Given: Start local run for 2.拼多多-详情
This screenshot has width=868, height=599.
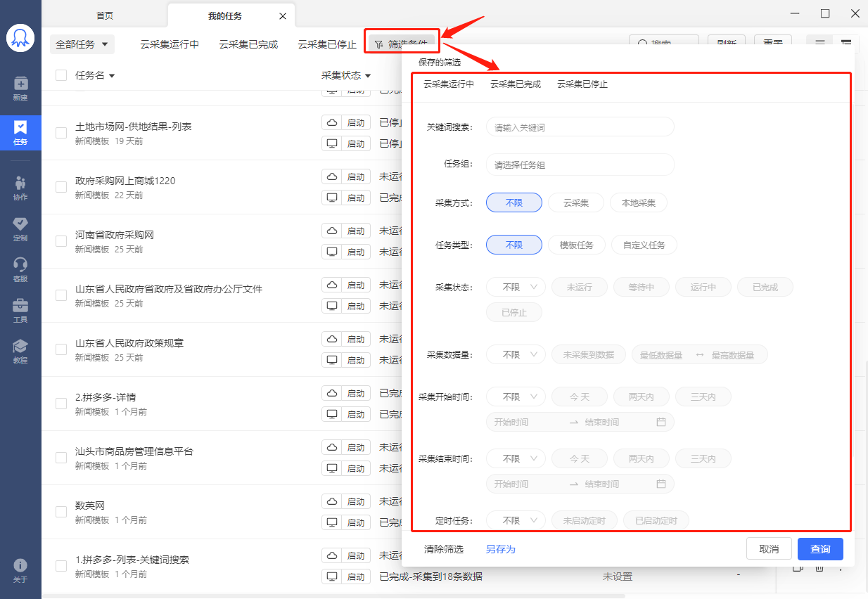Looking at the screenshot, I should [x=347, y=414].
